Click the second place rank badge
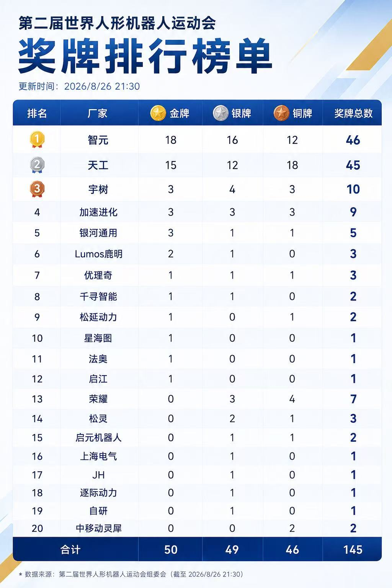Viewport: 392px width, 588px height. pos(37,165)
